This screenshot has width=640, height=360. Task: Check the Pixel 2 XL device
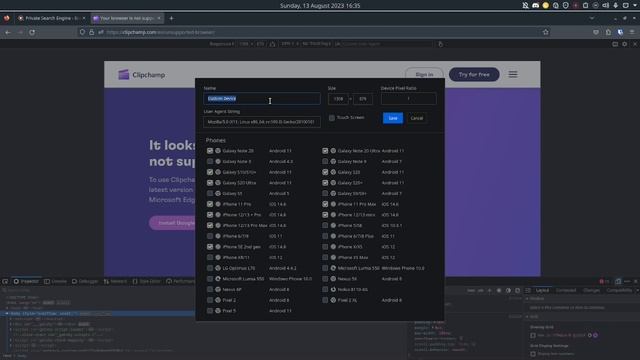pos(325,300)
